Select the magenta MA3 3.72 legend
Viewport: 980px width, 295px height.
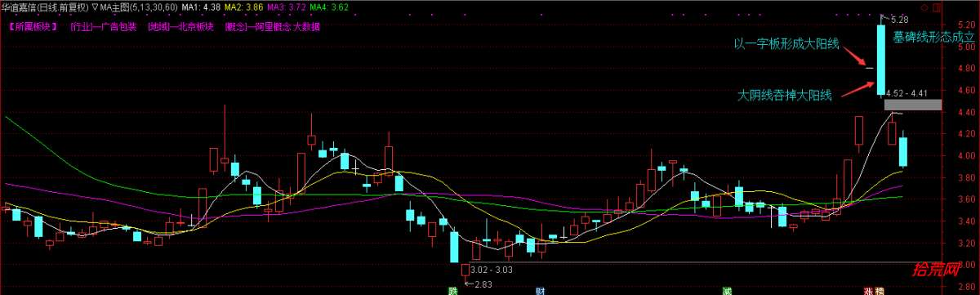pos(285,7)
